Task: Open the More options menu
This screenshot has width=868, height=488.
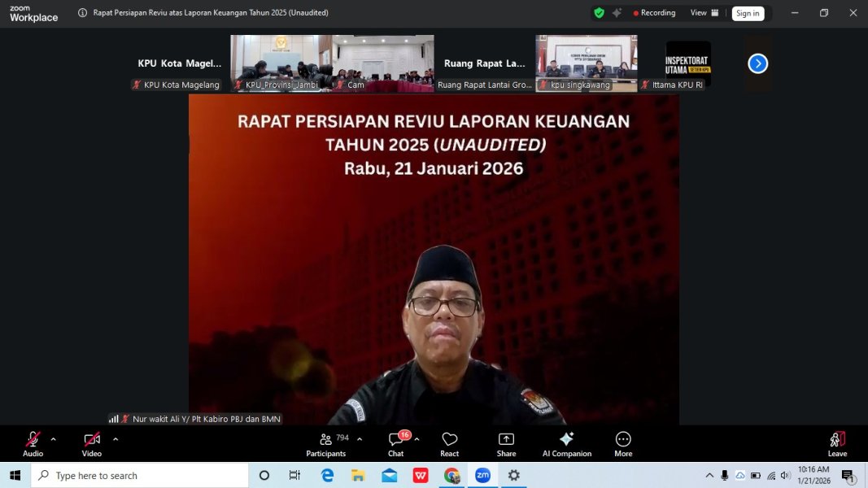Action: pos(623,443)
